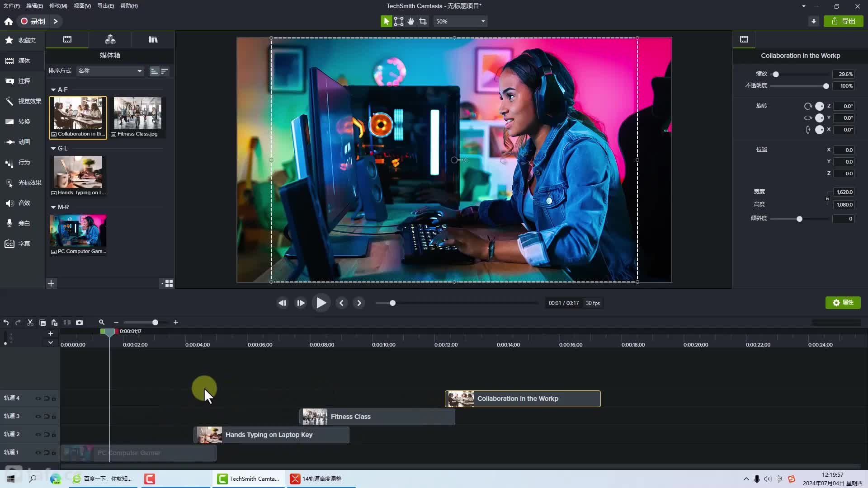Viewport: 868px width, 488px height.
Task: Toggle ascending sort order button
Action: click(x=154, y=71)
